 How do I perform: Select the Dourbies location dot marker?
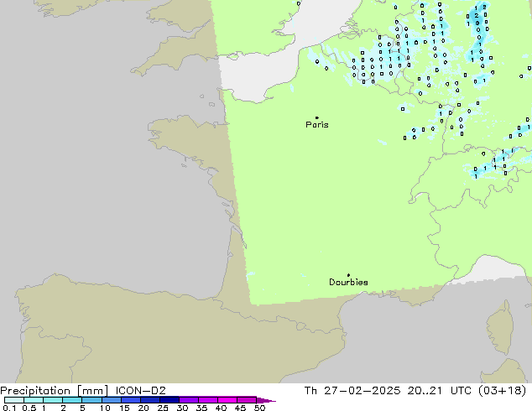[348, 275]
